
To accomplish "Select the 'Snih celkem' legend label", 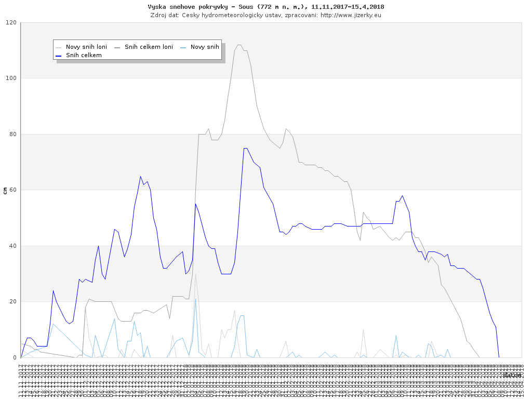I will point(84,55).
